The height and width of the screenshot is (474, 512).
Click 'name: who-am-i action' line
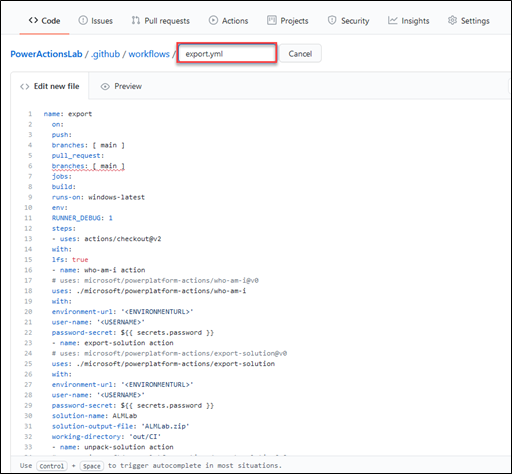click(x=99, y=270)
